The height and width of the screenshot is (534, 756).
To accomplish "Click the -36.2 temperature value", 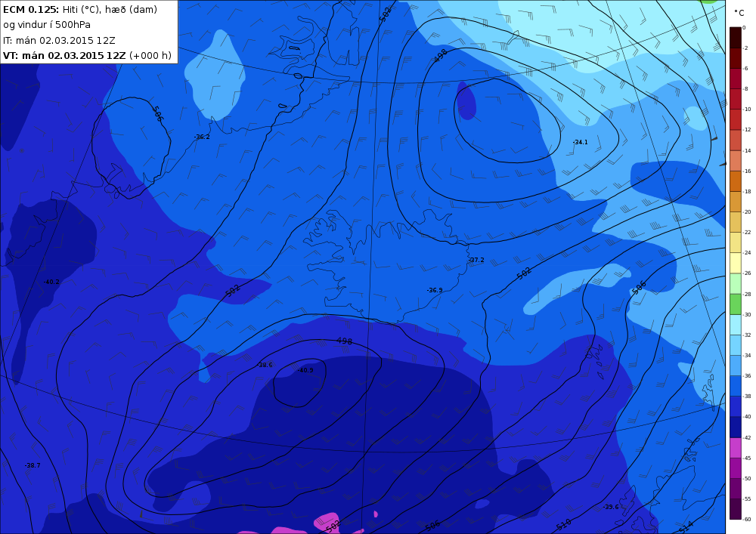I will coord(202,137).
